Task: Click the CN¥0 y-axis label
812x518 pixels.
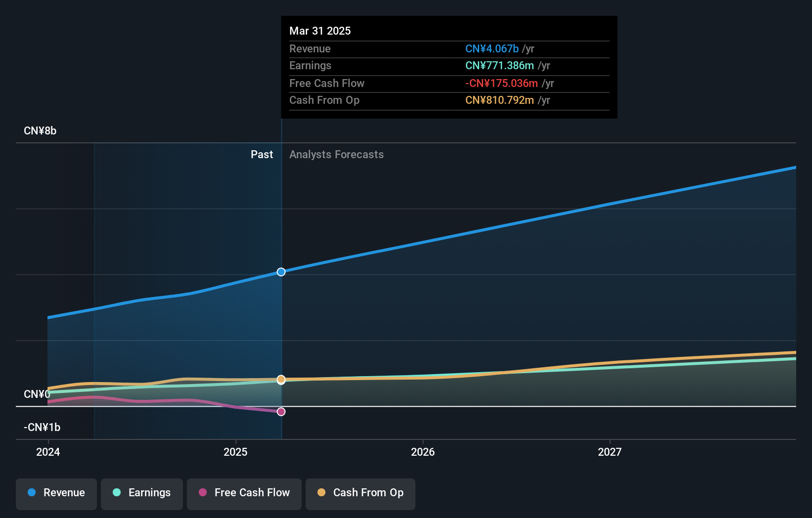Action: click(37, 394)
